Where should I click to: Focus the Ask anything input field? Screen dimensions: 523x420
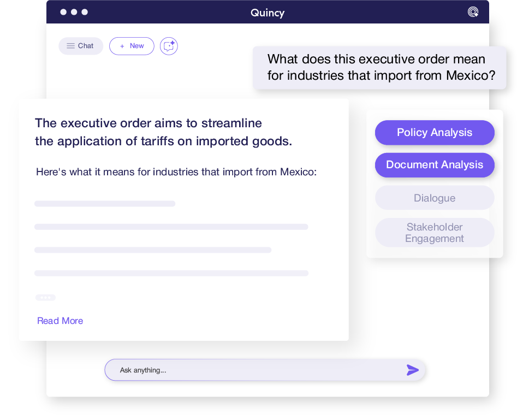[257, 370]
